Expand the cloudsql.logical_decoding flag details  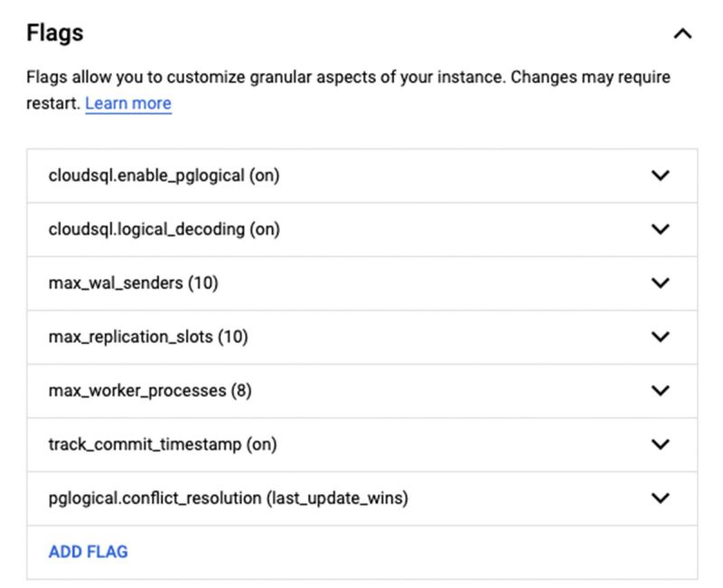[x=659, y=229]
